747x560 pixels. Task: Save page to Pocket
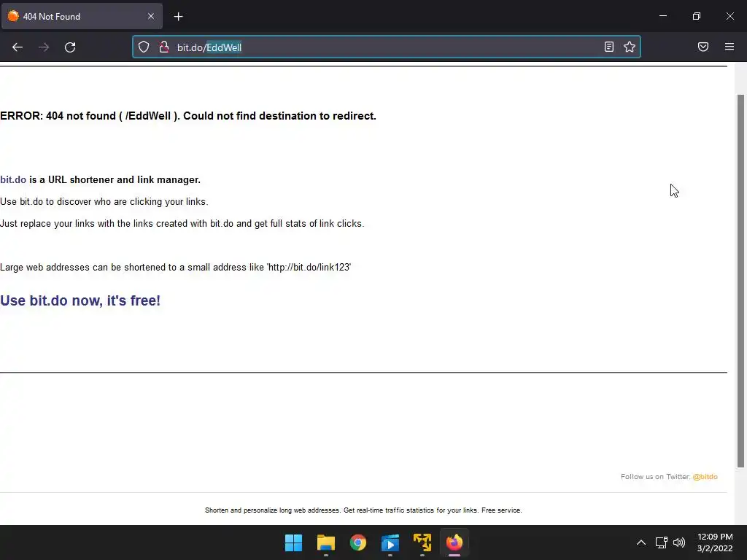tap(703, 47)
